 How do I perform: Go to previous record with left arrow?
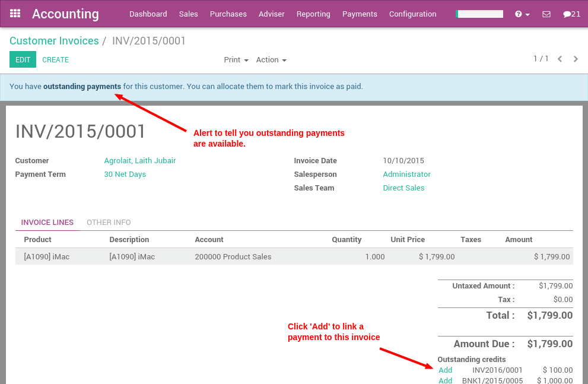point(560,59)
